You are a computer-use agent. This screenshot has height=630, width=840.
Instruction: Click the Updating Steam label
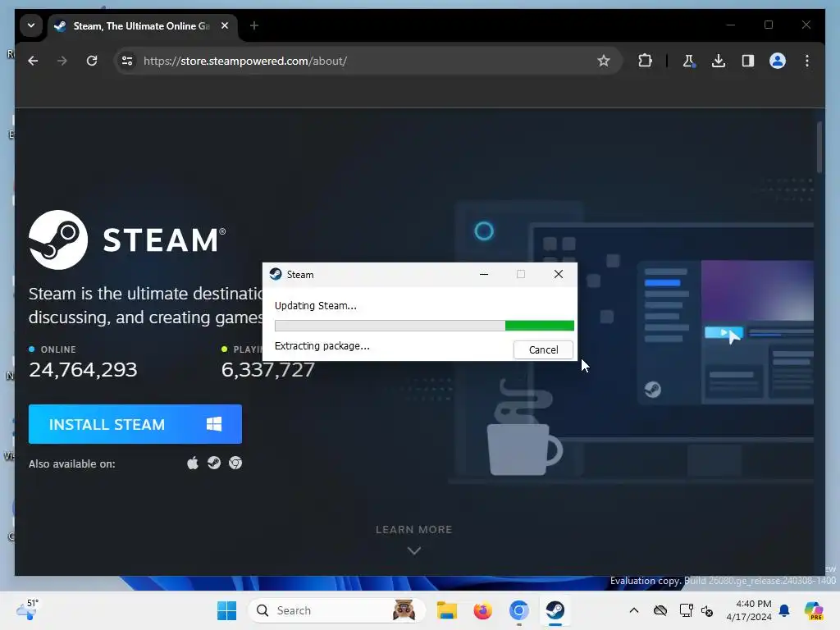coord(316,306)
